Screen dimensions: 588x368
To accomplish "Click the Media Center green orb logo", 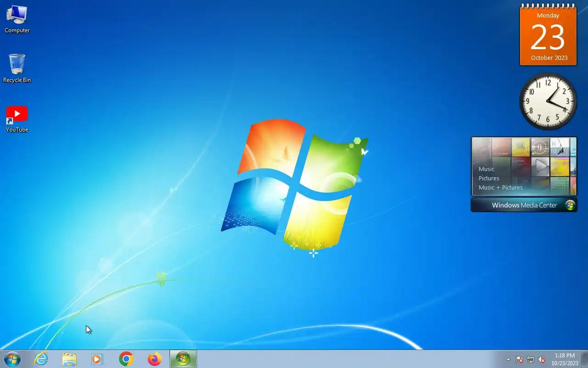I will tap(570, 205).
